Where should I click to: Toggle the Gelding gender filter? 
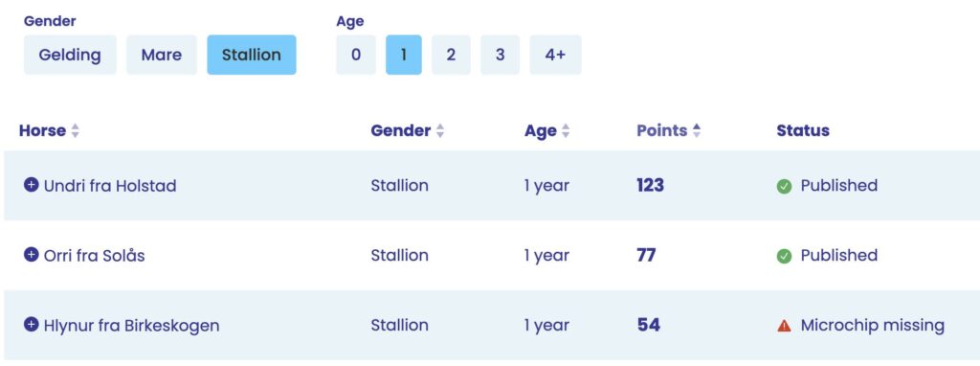70,55
